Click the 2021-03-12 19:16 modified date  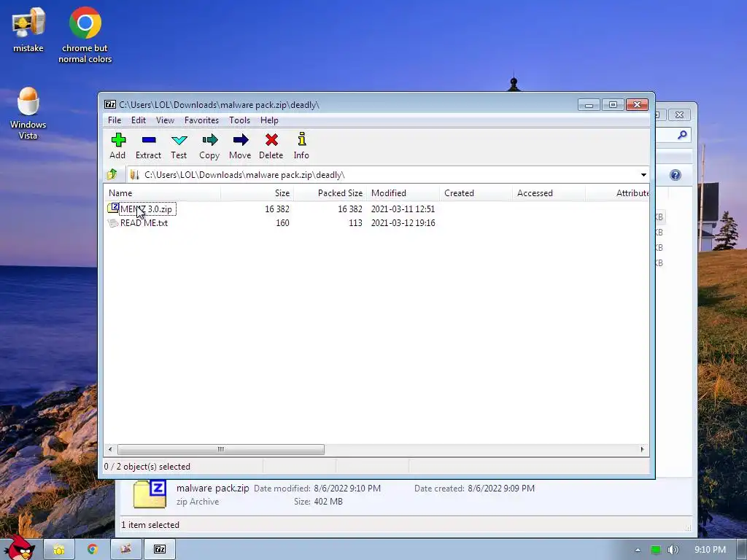click(403, 222)
